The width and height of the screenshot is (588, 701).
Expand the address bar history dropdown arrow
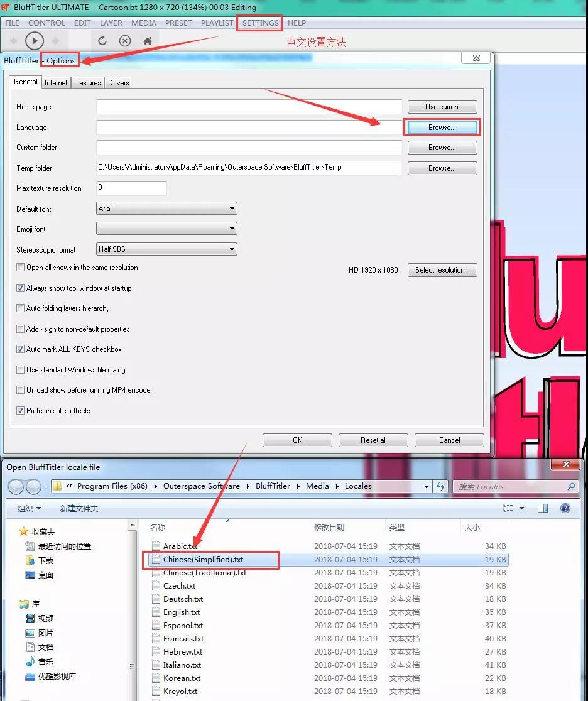coord(426,486)
